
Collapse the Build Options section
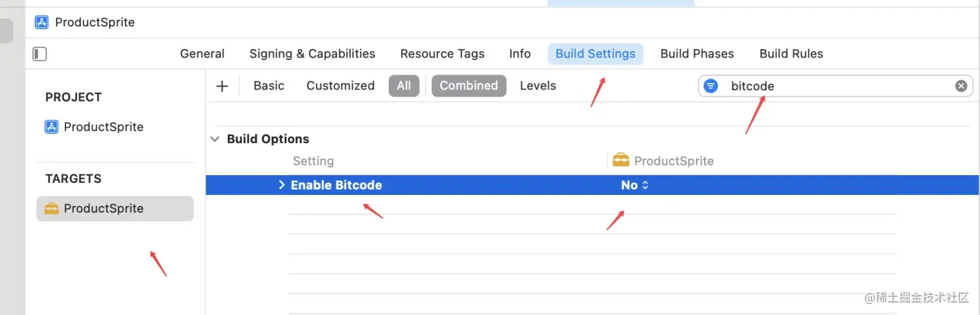pos(214,139)
